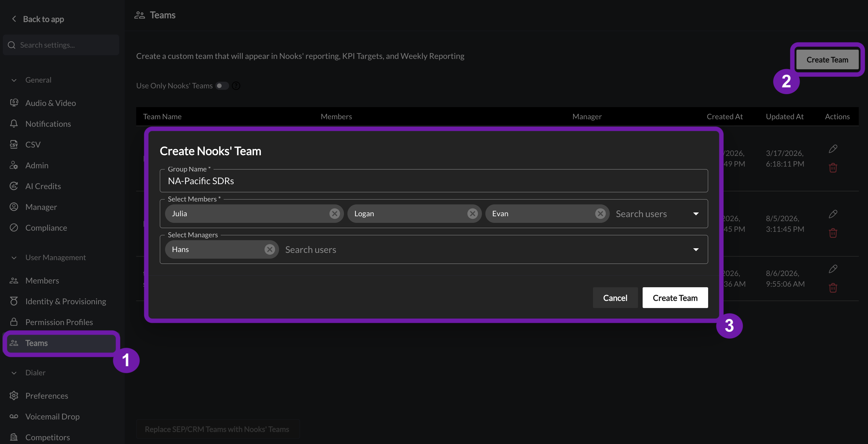Delete the team updated 8/6/2026
The width and height of the screenshot is (868, 444).
click(833, 288)
